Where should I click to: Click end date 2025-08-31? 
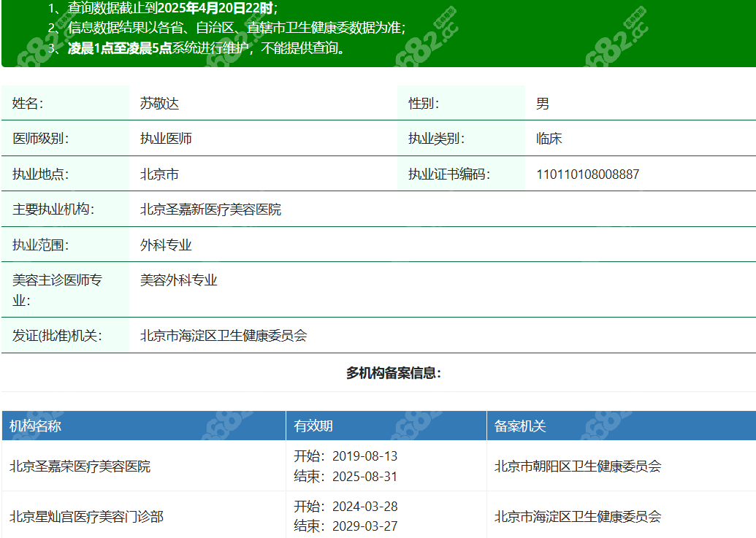(364, 477)
